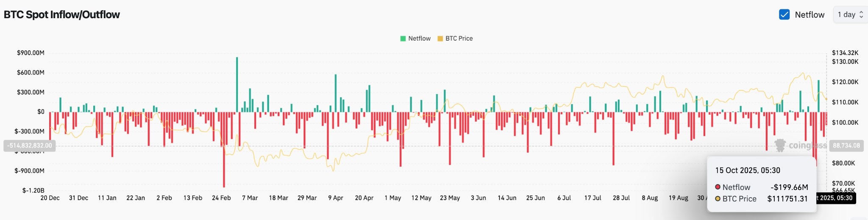Click the green Netflow legend swatch
The width and height of the screenshot is (868, 220).
pos(403,38)
